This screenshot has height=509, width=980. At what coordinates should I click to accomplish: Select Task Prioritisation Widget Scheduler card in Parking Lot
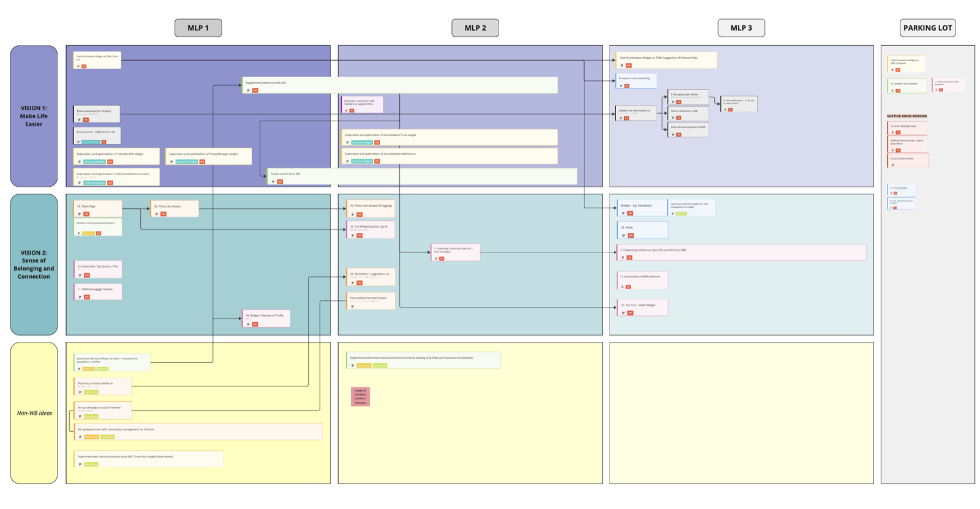tap(907, 64)
